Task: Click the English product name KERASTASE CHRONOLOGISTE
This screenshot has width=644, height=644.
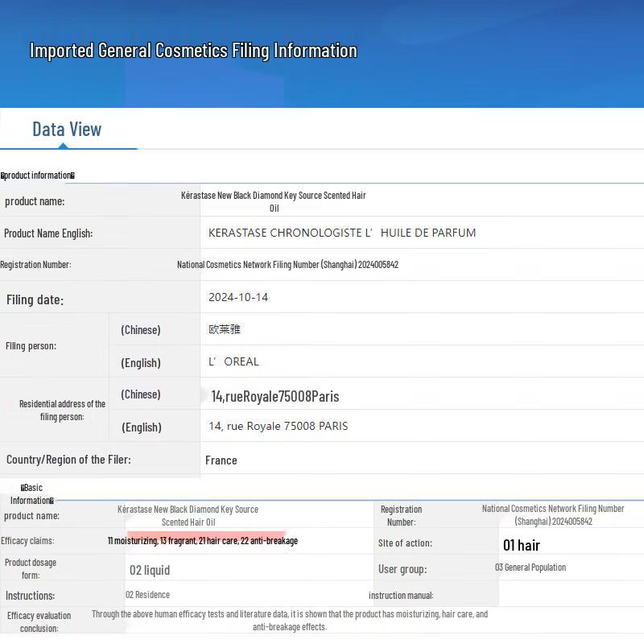Action: [341, 233]
